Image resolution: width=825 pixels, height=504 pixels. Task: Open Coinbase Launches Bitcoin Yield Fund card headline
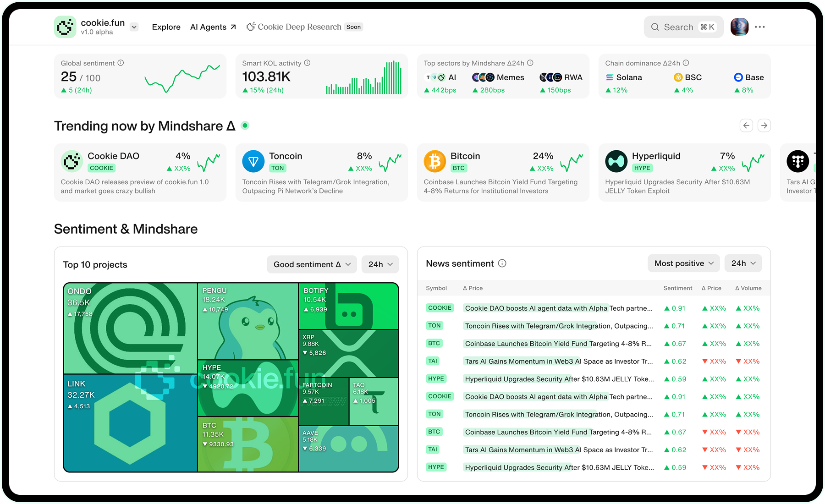coord(500,186)
